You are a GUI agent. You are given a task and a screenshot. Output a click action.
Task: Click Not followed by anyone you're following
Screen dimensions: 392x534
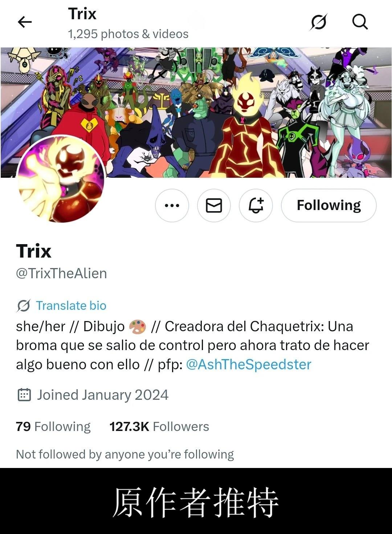coord(125,454)
